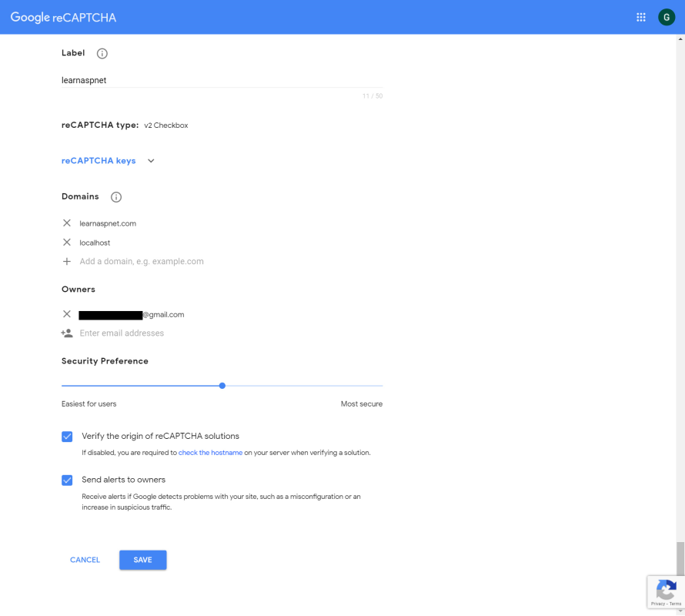
Task: Click the reCAPTCHA badge logo
Action: click(x=665, y=591)
